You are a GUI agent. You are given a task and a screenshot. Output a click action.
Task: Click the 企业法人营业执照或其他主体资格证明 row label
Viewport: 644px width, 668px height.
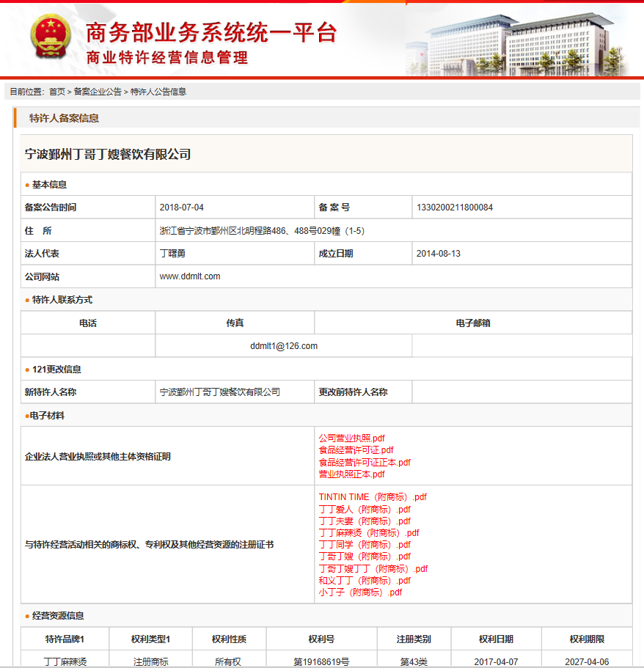pos(98,457)
